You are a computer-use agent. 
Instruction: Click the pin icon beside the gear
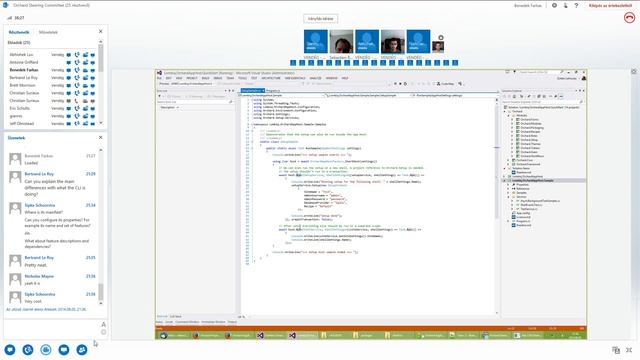point(565,5)
